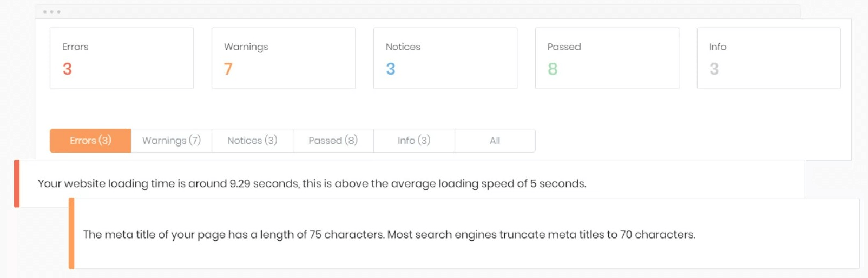The image size is (868, 278).
Task: Click the orange Warnings count number 7
Action: [228, 69]
